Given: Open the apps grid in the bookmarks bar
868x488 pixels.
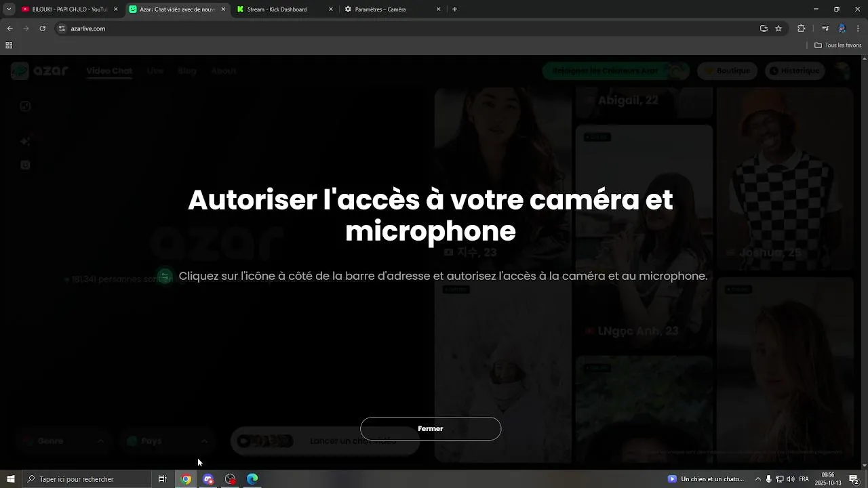Looking at the screenshot, I should click(9, 45).
